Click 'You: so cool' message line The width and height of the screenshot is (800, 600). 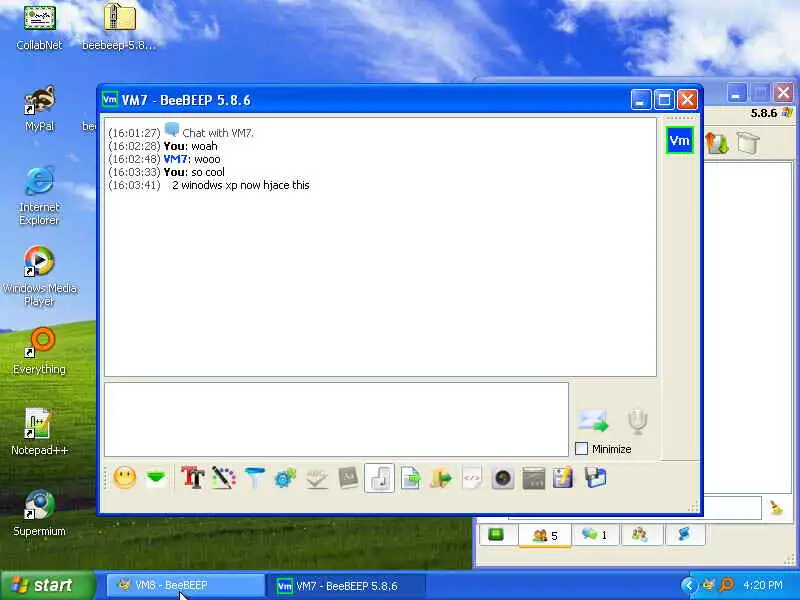click(194, 172)
